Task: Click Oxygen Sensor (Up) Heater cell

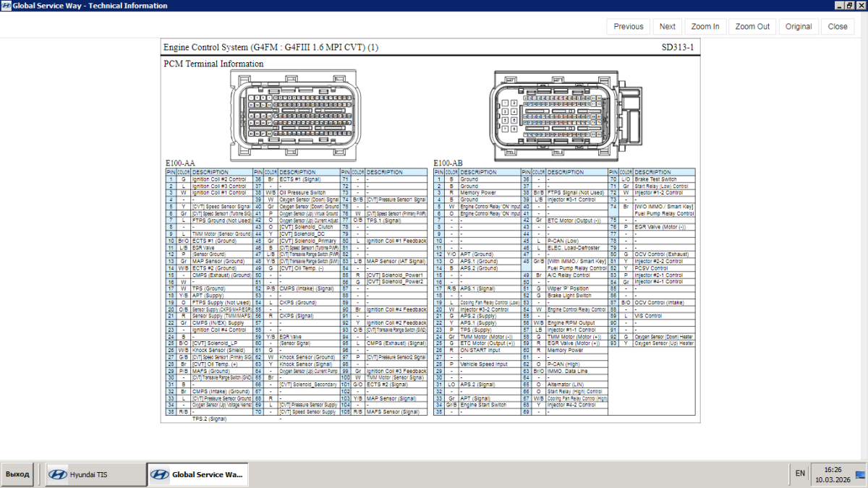Action: pyautogui.click(x=665, y=343)
